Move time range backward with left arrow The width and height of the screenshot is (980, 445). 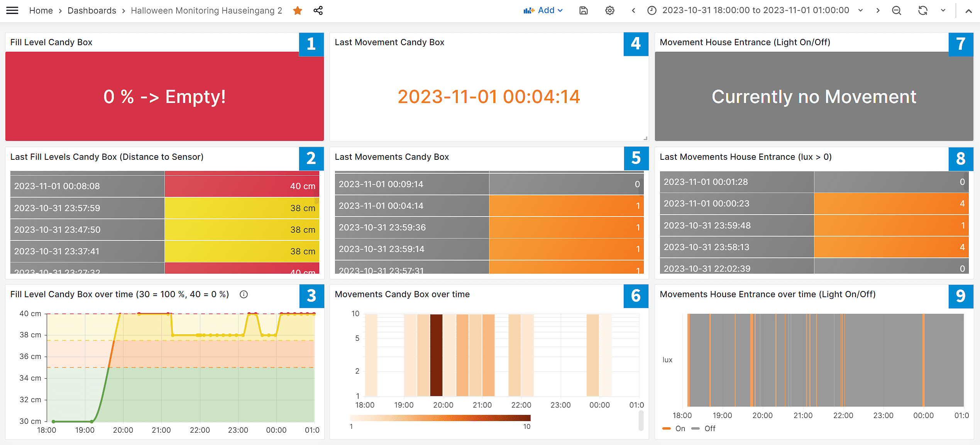[633, 10]
